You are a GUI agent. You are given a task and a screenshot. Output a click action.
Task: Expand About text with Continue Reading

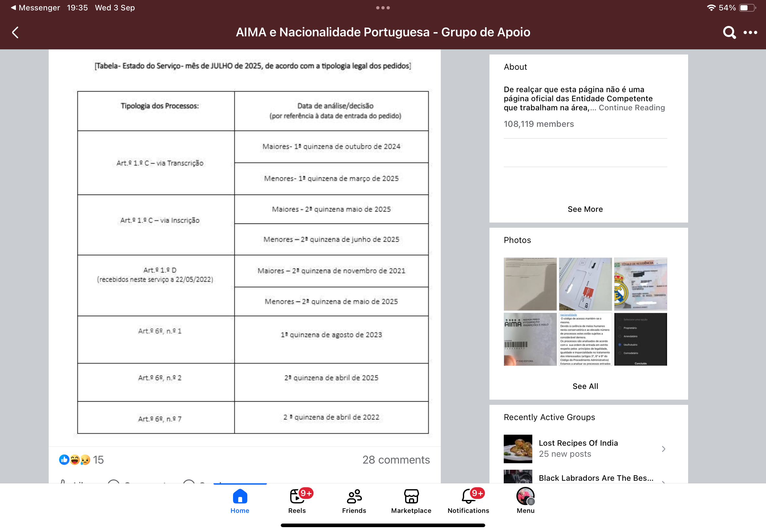tap(631, 108)
